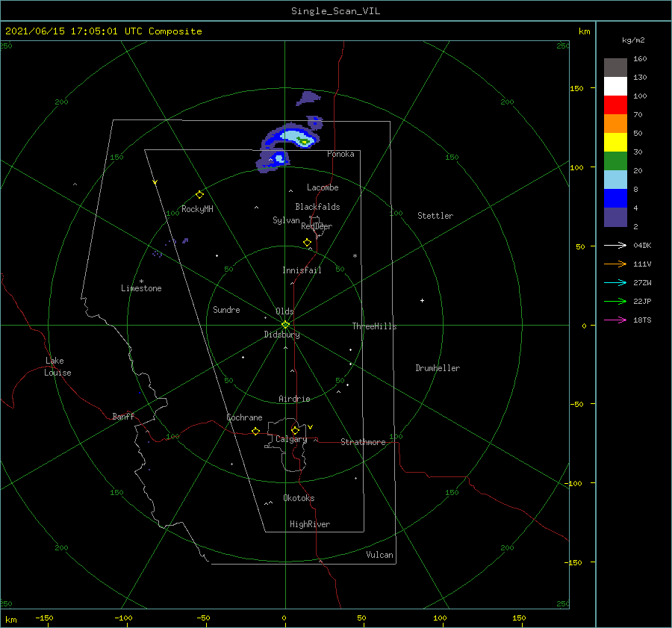Click the green 22JP arrow icon
The height and width of the screenshot is (628, 672).
[x=615, y=302]
